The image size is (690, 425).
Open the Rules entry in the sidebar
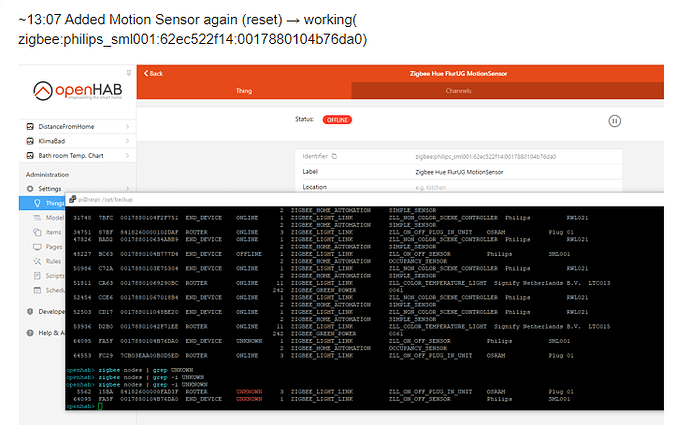pos(53,261)
